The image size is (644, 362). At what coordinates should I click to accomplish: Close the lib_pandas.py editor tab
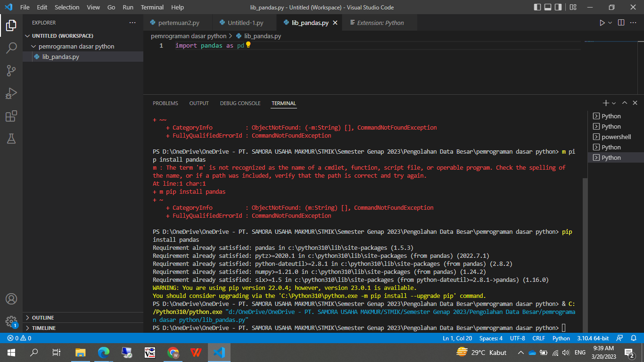(x=335, y=23)
